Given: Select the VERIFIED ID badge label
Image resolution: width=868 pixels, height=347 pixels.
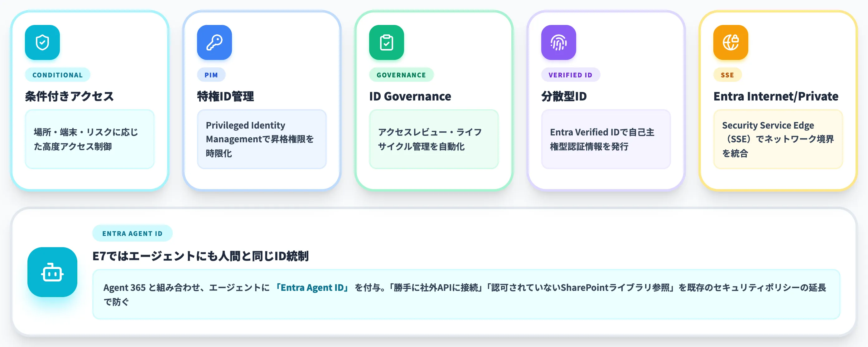Looking at the screenshot, I should pos(571,75).
